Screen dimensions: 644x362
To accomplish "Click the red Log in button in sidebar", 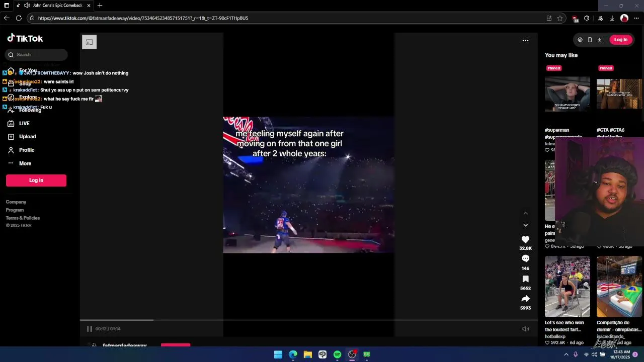I will (36, 180).
